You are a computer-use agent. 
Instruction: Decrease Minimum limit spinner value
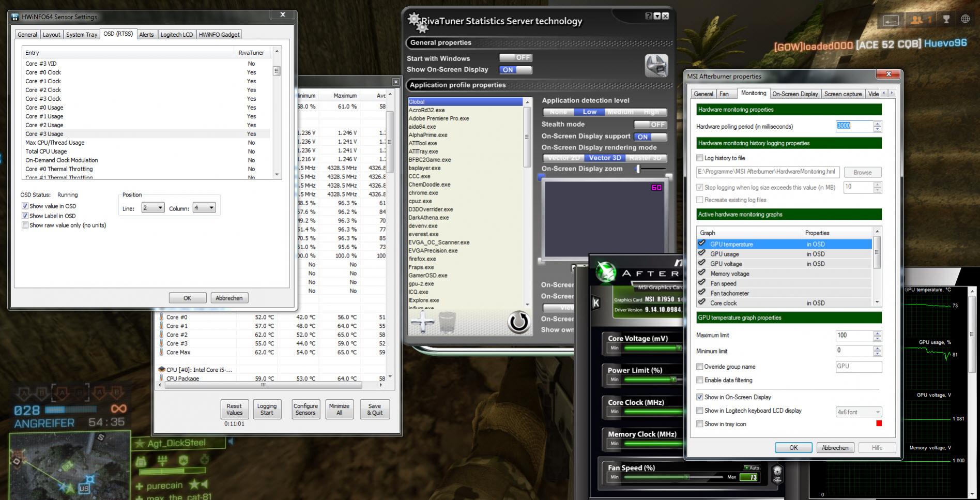click(878, 354)
